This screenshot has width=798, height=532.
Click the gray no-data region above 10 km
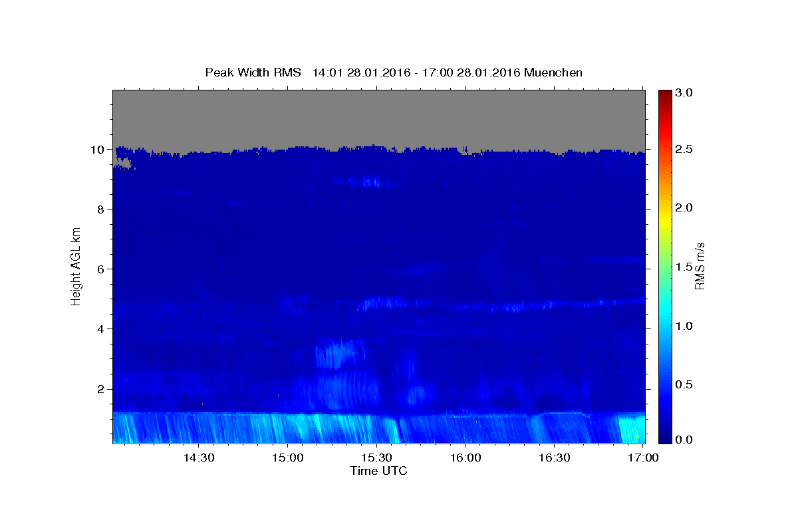[x=378, y=116]
